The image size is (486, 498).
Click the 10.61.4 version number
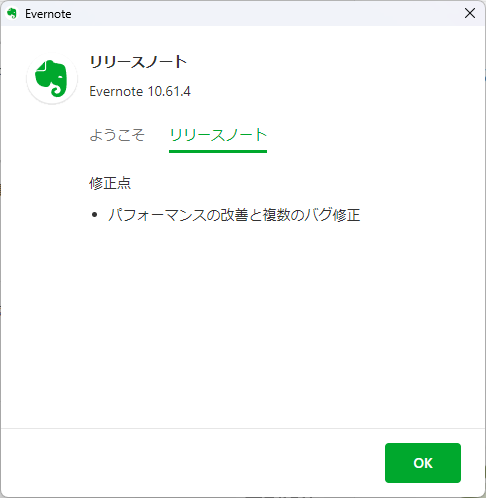coord(169,91)
